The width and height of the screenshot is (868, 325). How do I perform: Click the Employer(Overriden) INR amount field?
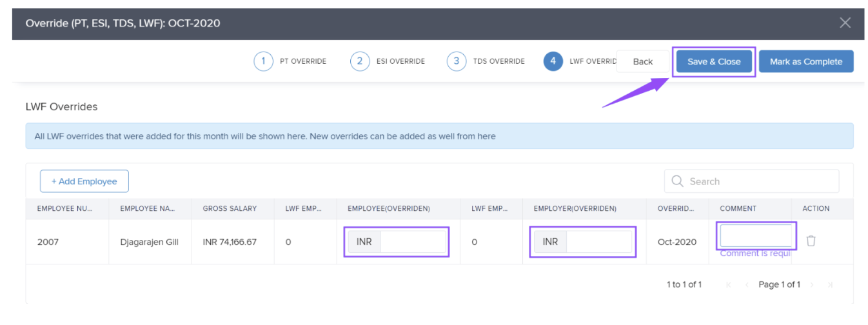(598, 242)
